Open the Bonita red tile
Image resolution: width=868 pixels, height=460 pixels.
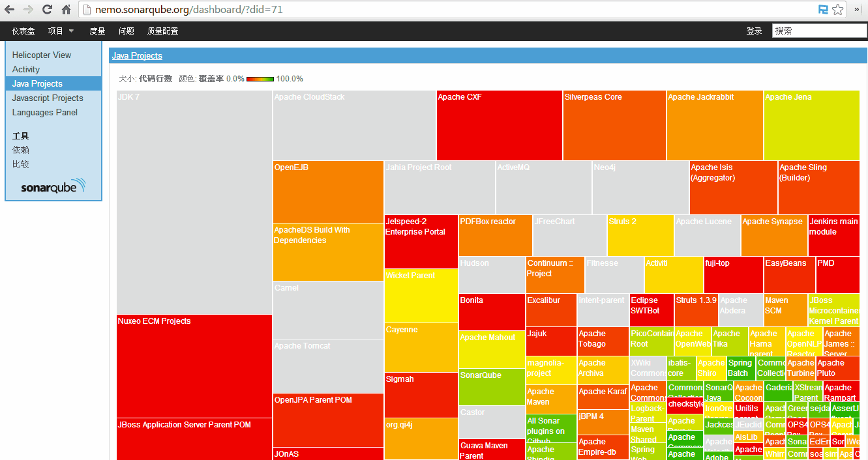click(492, 312)
